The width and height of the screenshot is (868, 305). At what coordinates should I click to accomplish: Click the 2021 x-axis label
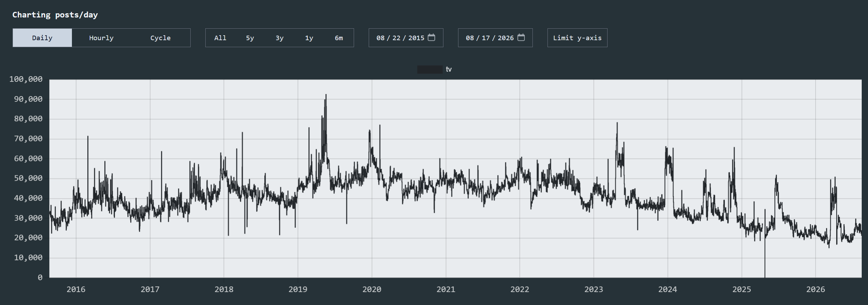click(446, 289)
